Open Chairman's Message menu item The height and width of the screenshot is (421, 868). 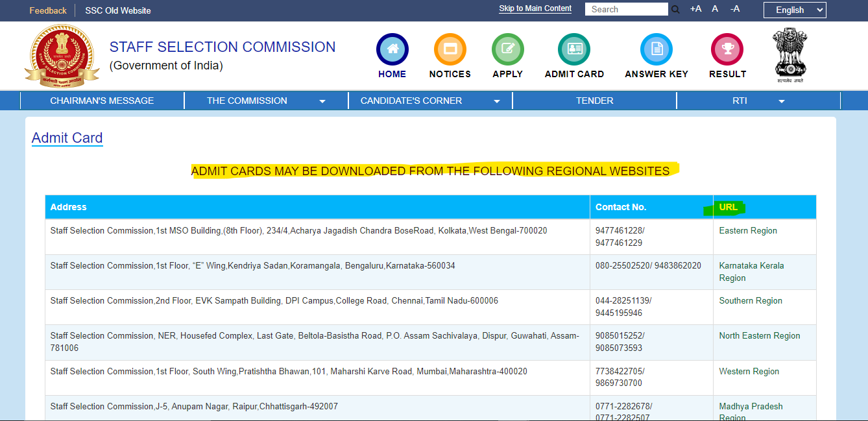click(102, 101)
